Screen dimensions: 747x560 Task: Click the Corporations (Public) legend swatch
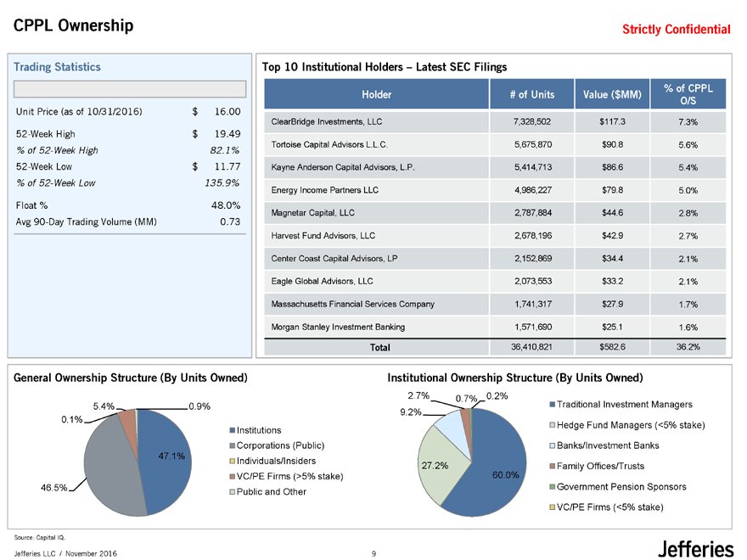tap(233, 445)
